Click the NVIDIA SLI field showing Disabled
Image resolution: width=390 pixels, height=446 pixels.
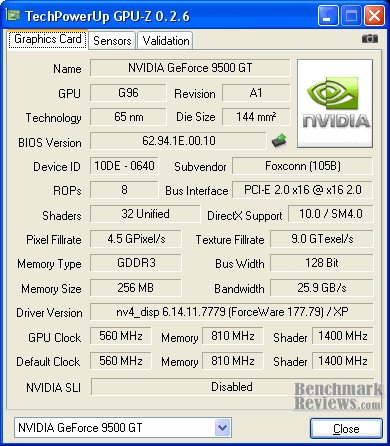pos(232,387)
